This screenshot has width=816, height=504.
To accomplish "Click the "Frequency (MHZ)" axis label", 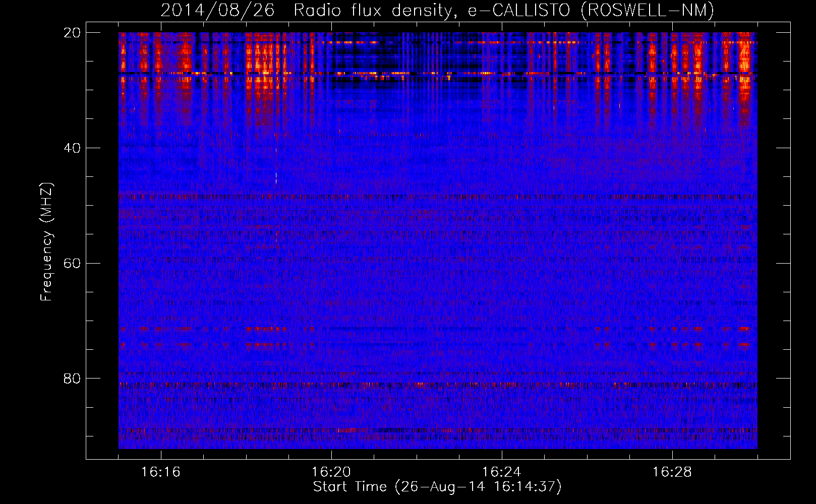I will click(x=46, y=241).
